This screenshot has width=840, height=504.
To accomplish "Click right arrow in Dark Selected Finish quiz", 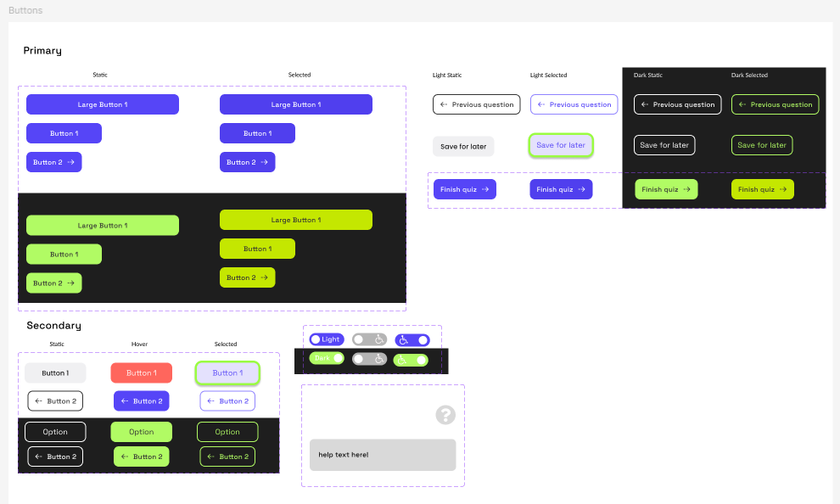I will pyautogui.click(x=783, y=189).
